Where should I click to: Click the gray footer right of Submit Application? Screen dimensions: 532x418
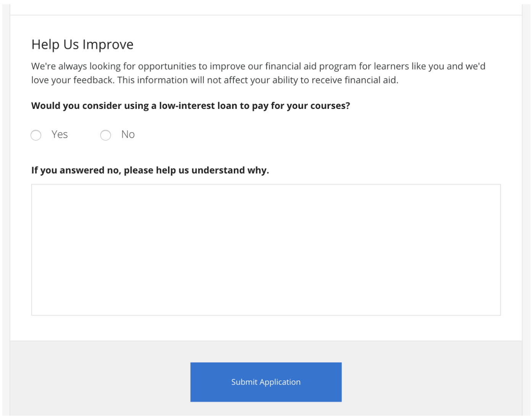pyautogui.click(x=431, y=382)
